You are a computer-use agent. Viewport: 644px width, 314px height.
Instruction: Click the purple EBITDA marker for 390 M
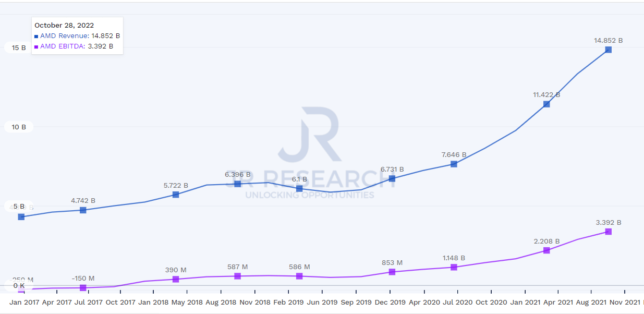tap(176, 279)
